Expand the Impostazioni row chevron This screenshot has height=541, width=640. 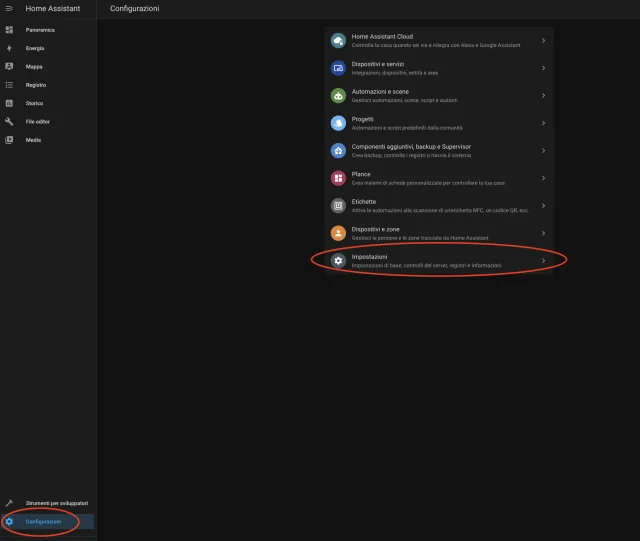click(x=543, y=260)
